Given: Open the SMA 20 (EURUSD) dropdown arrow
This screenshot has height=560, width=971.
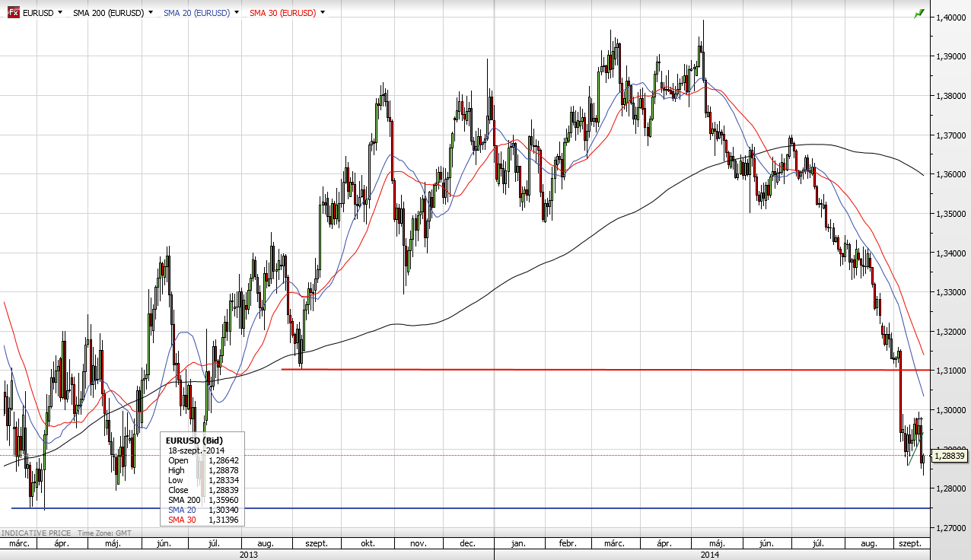Looking at the screenshot, I should tap(237, 13).
